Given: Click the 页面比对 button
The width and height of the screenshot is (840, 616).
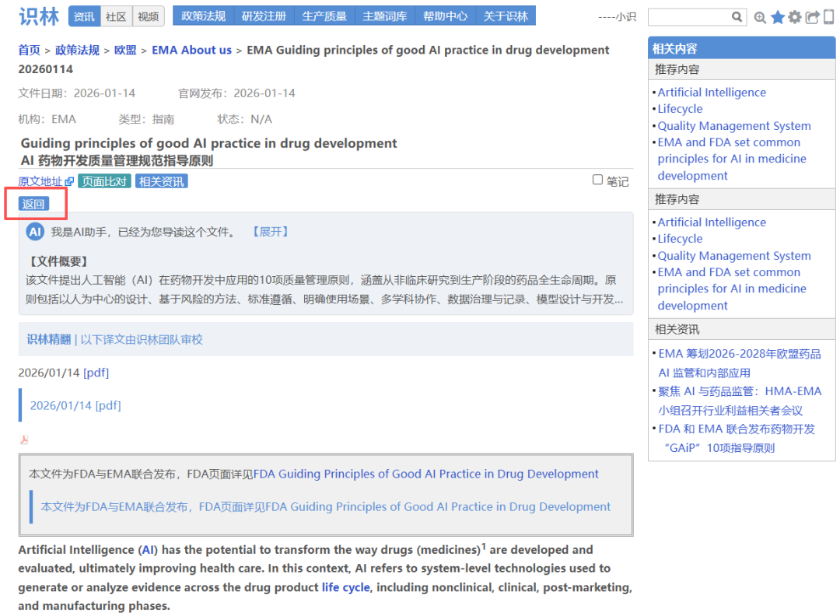Looking at the screenshot, I should tap(104, 181).
